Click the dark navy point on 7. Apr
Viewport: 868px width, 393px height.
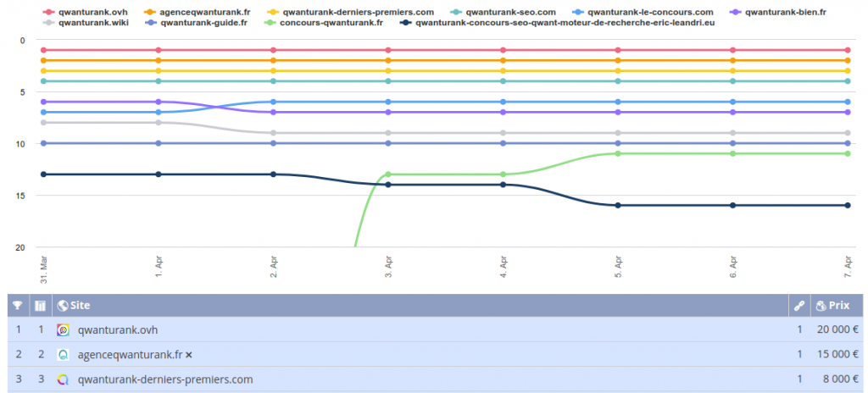tap(848, 205)
